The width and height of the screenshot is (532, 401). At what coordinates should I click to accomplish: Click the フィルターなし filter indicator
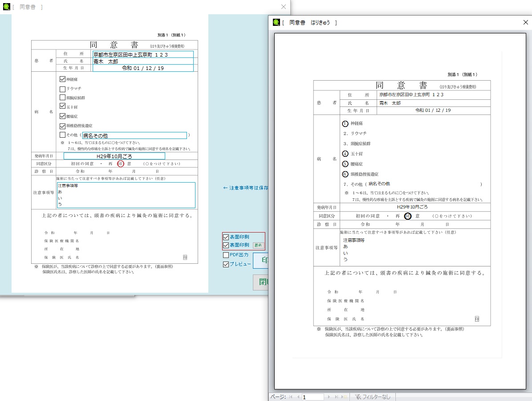pos(373,397)
